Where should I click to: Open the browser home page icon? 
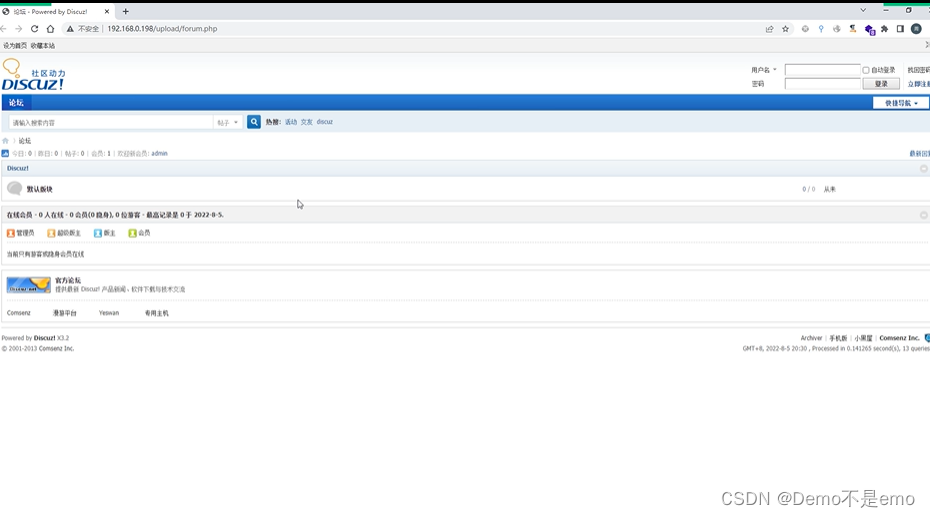tap(50, 28)
